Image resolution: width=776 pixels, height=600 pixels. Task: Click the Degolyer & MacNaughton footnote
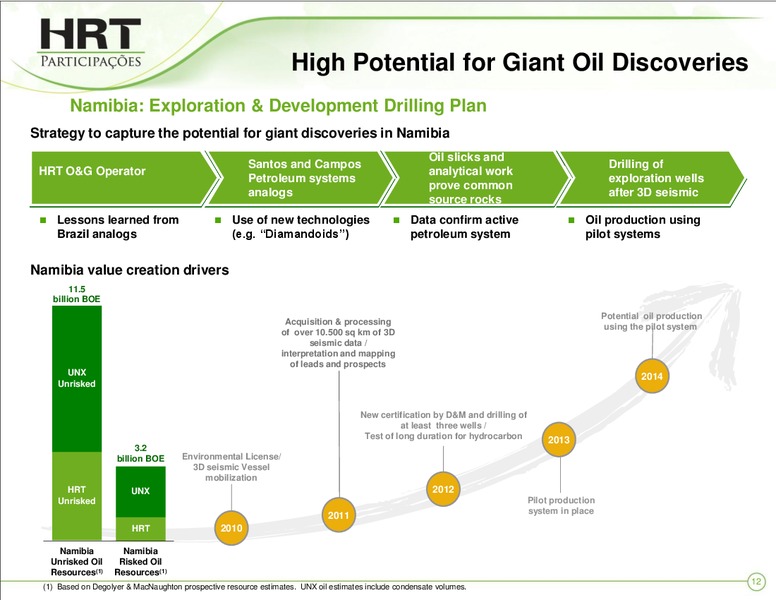255,587
